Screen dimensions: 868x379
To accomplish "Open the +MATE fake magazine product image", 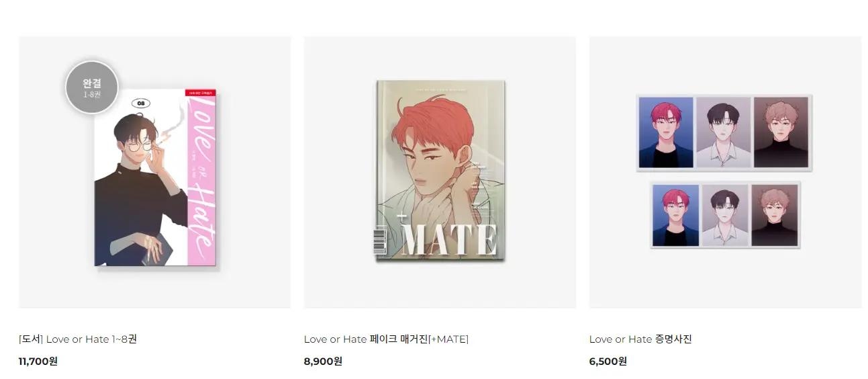I will click(x=440, y=169).
